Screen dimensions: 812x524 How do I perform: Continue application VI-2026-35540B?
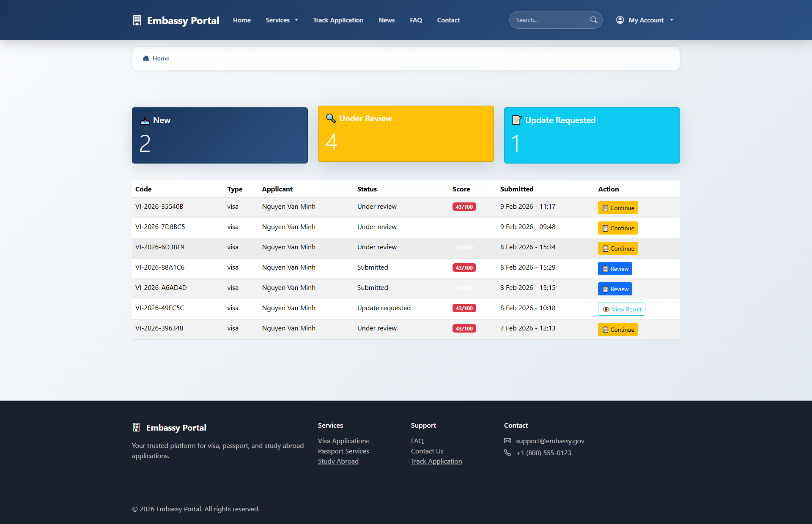point(617,208)
